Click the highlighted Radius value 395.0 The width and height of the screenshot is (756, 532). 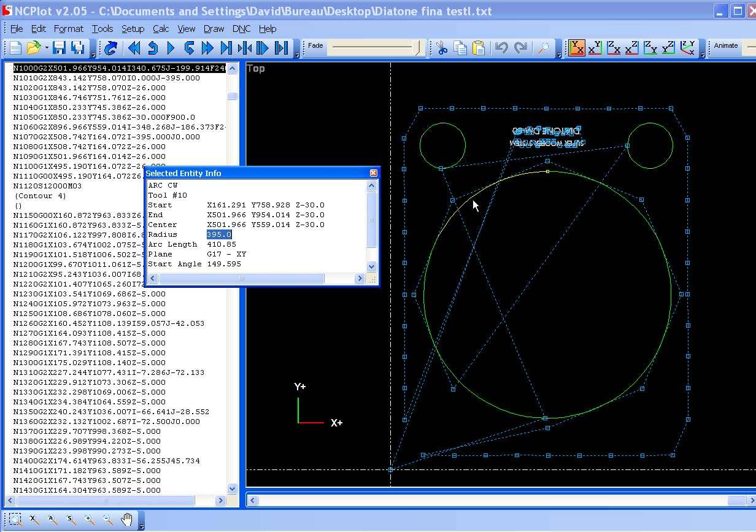click(219, 234)
